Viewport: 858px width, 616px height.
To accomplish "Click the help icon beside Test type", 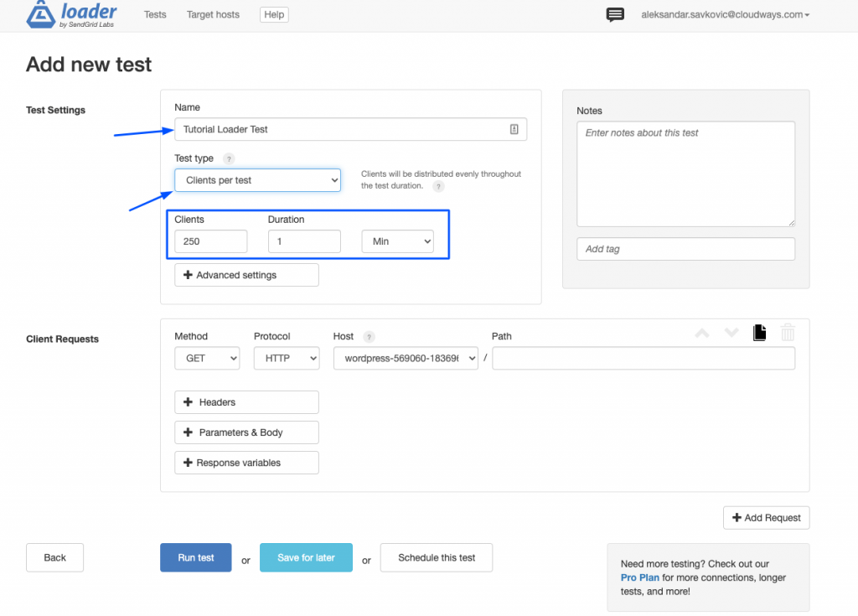I will [x=229, y=158].
